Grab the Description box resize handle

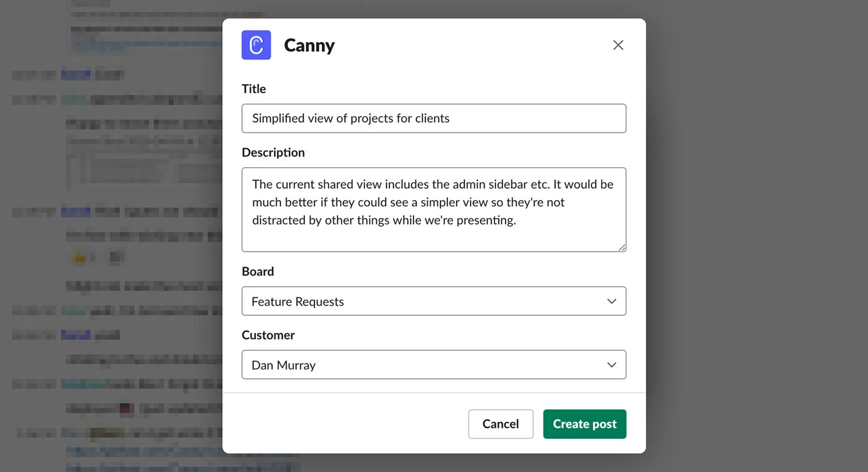tap(622, 247)
